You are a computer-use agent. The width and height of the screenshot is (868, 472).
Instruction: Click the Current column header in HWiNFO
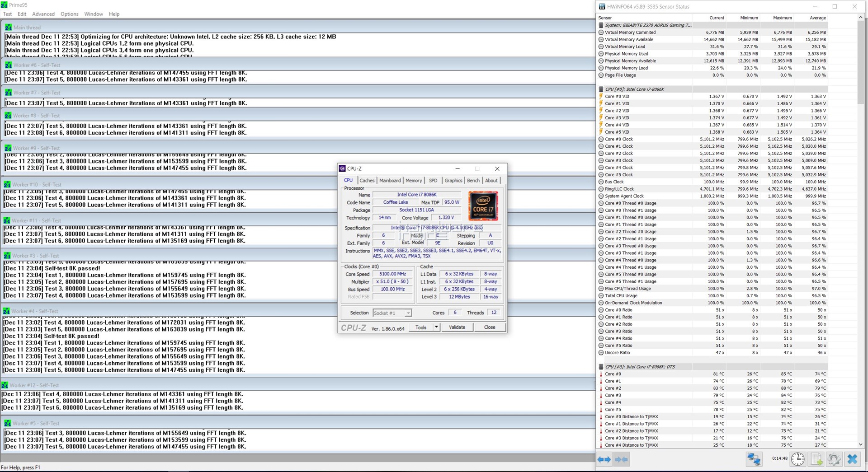(x=709, y=18)
